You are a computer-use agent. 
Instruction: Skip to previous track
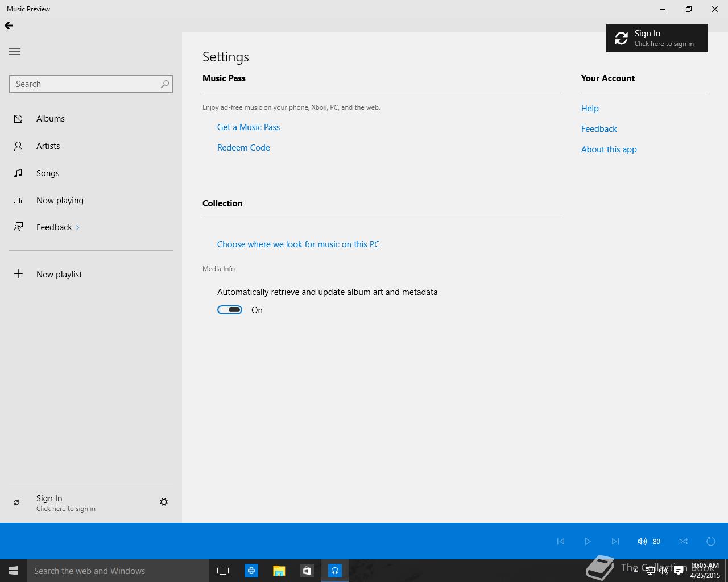pos(561,542)
